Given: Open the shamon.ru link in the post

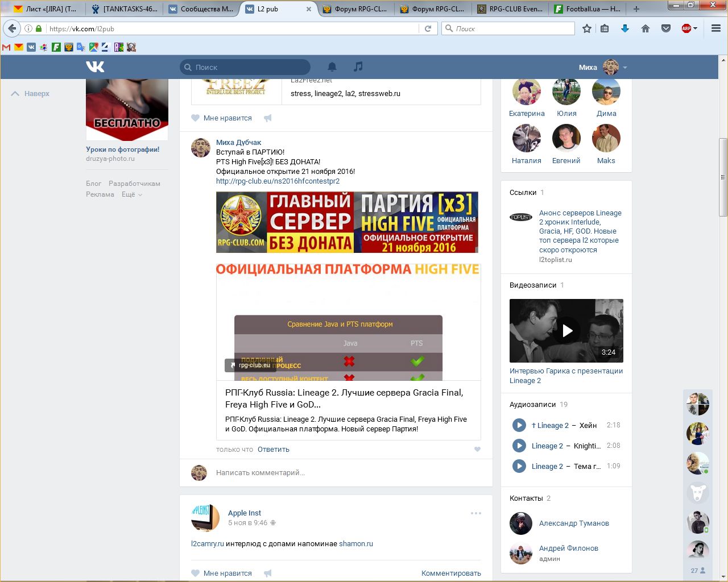Looking at the screenshot, I should [356, 544].
